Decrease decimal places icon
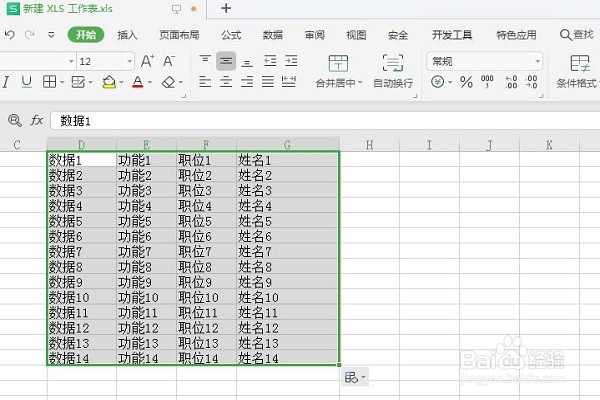 [532, 82]
